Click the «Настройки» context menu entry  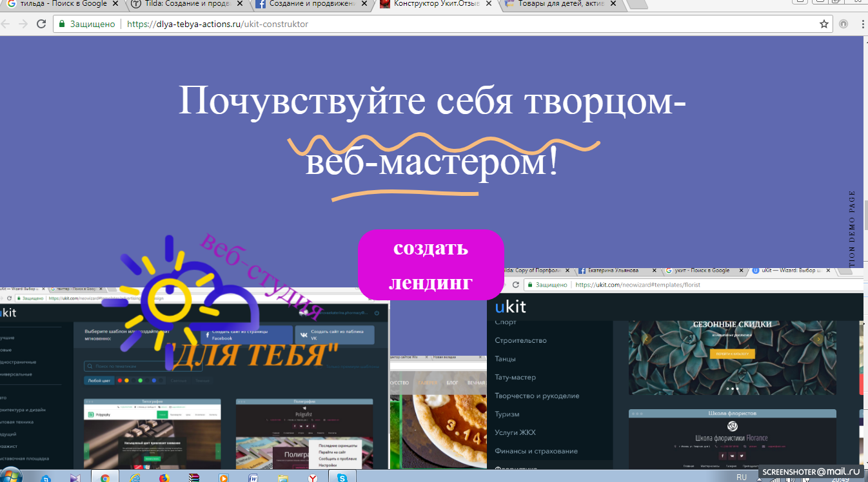(328, 465)
